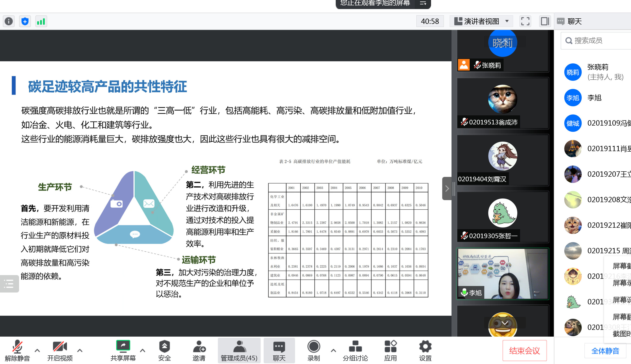Screen dimensions: 631x364
Task: Click 全体静音 mute all button
Action: point(605,351)
